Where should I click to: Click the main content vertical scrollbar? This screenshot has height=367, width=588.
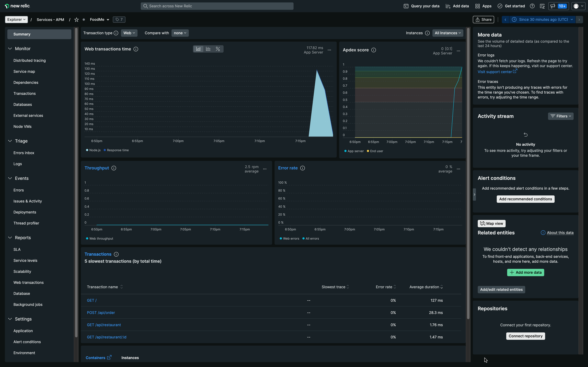[468, 170]
